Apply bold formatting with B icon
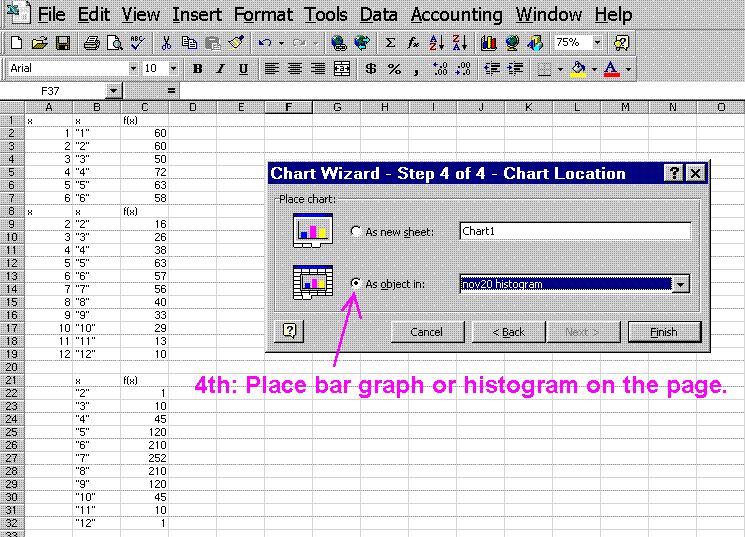The height and width of the screenshot is (537, 745). (197, 69)
